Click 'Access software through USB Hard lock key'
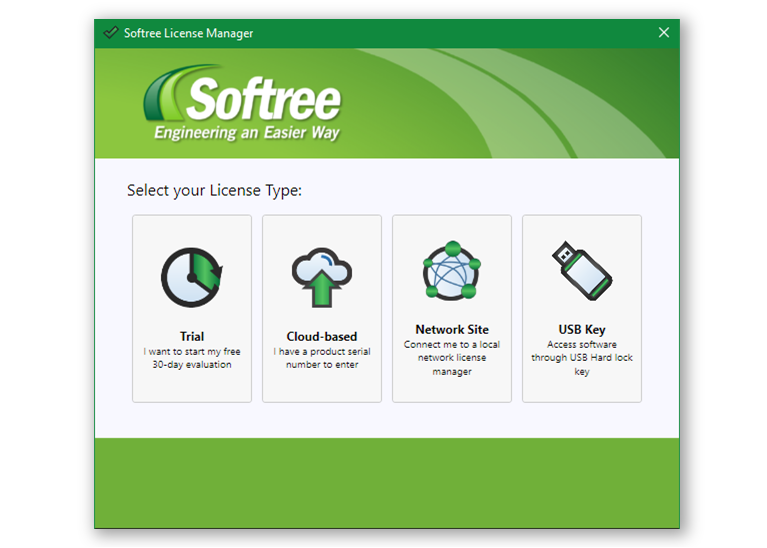The image size is (767, 548). (582, 358)
